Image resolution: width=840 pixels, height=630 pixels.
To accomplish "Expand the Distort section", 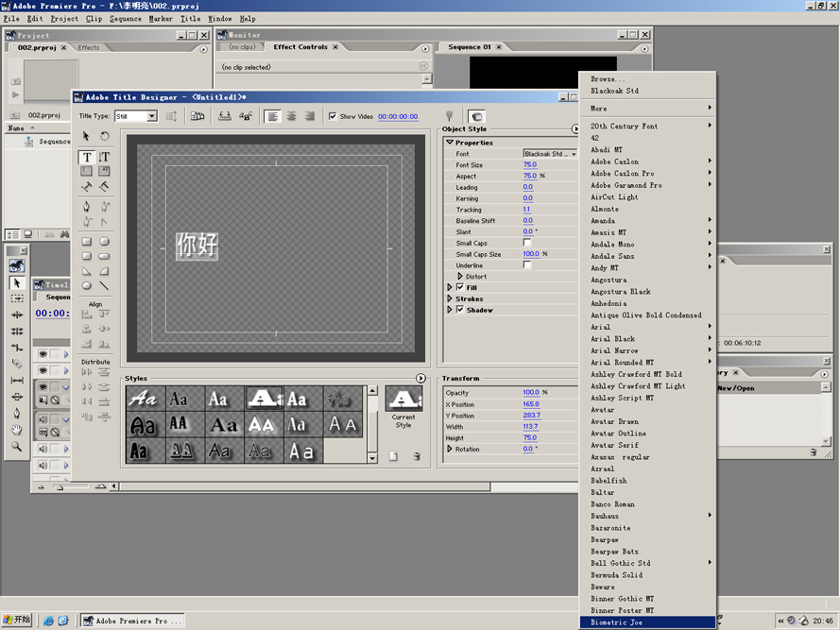I will click(x=459, y=277).
